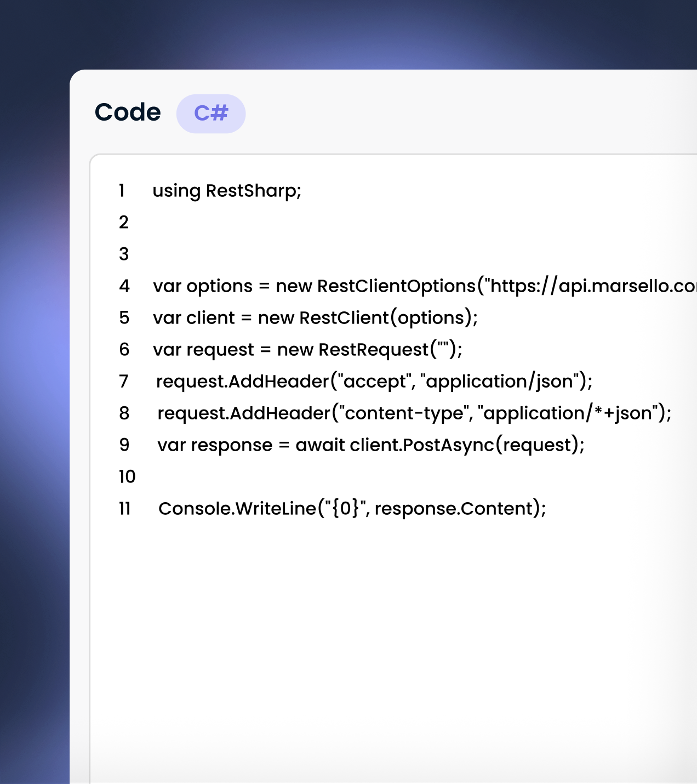Image resolution: width=697 pixels, height=784 pixels.
Task: Click the api.marsello URL in the code
Action: coord(603,286)
